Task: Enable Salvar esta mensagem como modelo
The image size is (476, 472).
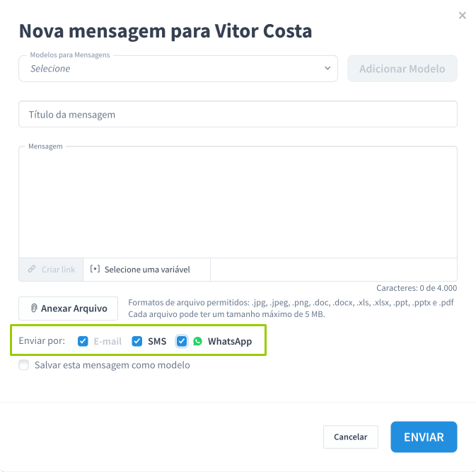Action: point(23,364)
